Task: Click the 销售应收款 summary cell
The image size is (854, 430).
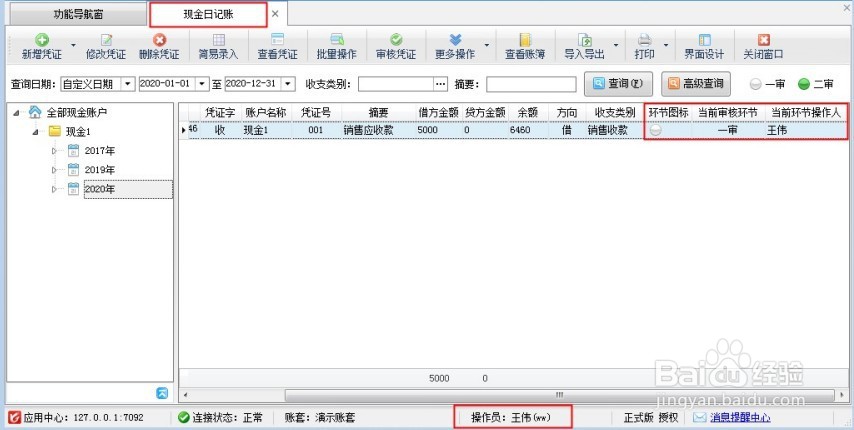Action: tap(378, 131)
